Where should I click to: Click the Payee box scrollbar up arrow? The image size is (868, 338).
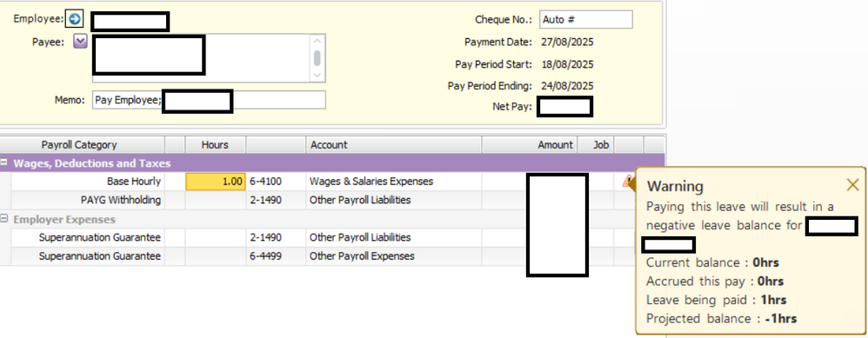tap(317, 41)
